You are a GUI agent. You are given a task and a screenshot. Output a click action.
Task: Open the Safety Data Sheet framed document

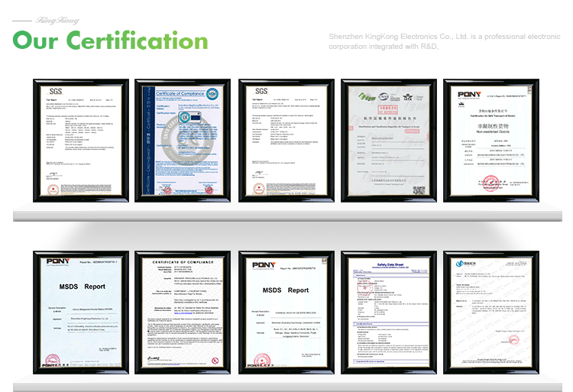[x=388, y=313]
